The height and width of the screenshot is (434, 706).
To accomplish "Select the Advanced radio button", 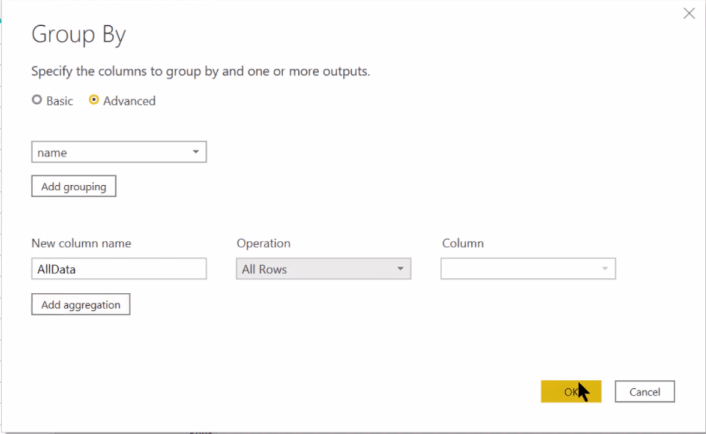I will [94, 100].
